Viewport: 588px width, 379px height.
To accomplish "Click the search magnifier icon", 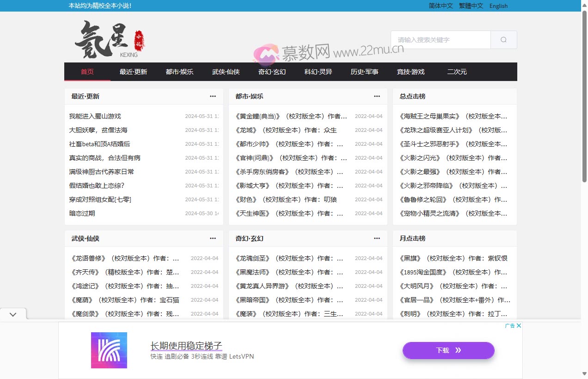I will (x=503, y=40).
